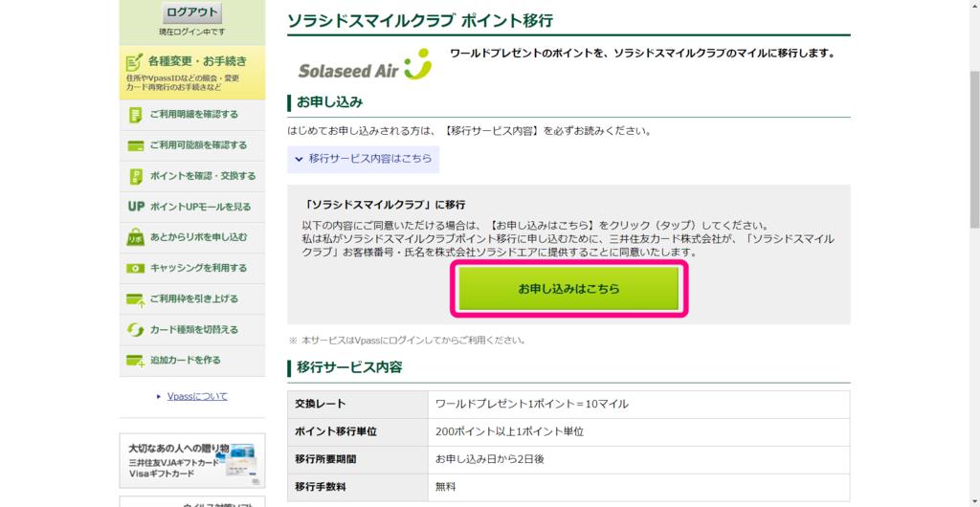Click the green お申し込みはこちら button
980x507 pixels.
pyautogui.click(x=568, y=289)
